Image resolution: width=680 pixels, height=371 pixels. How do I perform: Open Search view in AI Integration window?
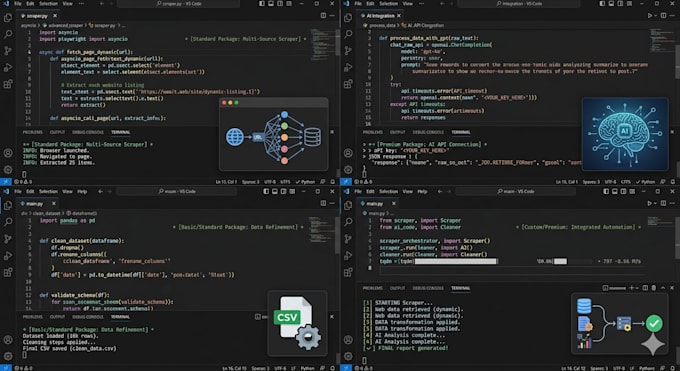click(x=348, y=34)
